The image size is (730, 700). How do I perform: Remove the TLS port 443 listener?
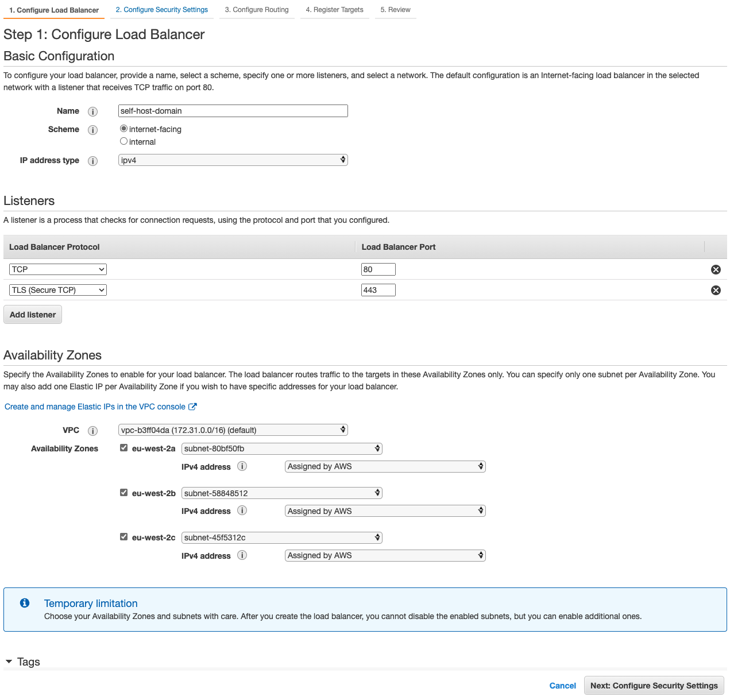(716, 290)
